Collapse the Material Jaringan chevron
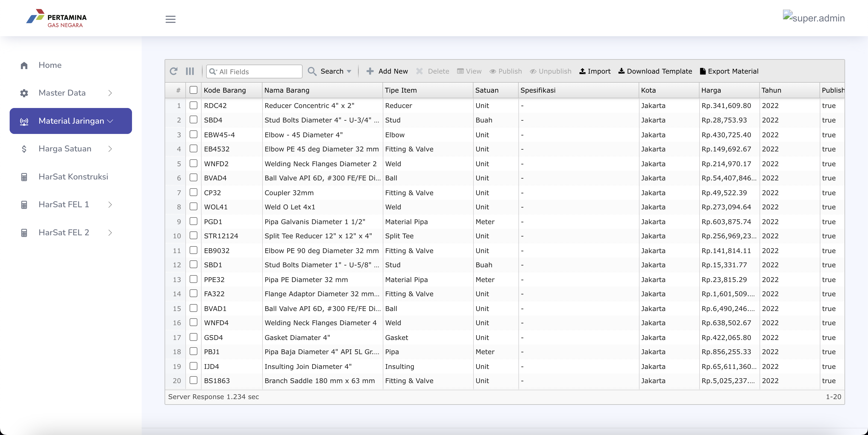 pos(110,121)
